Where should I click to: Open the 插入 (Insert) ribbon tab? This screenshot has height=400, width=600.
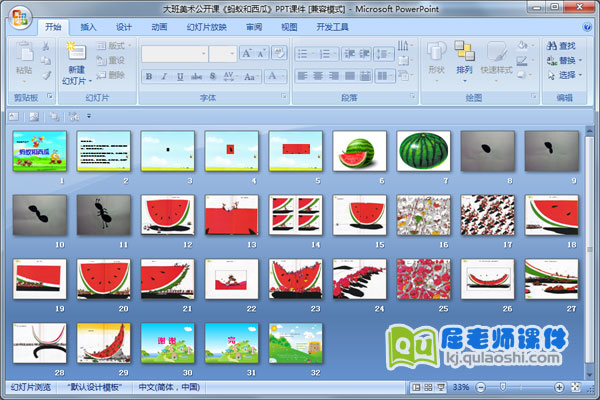[x=89, y=28]
